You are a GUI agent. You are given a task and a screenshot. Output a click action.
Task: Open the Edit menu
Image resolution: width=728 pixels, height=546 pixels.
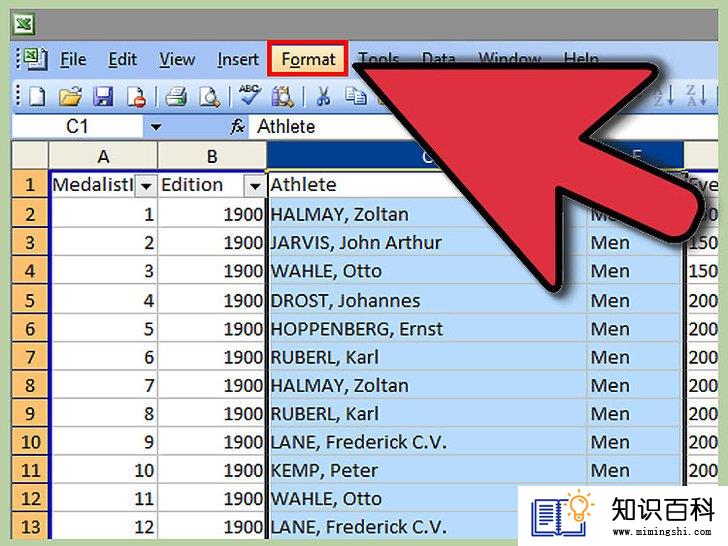pyautogui.click(x=123, y=59)
